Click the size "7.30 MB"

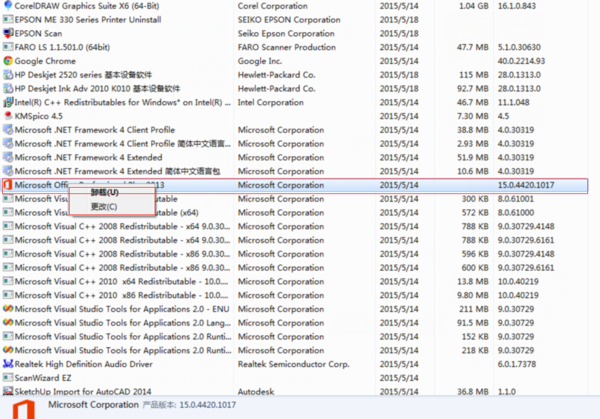tap(473, 116)
